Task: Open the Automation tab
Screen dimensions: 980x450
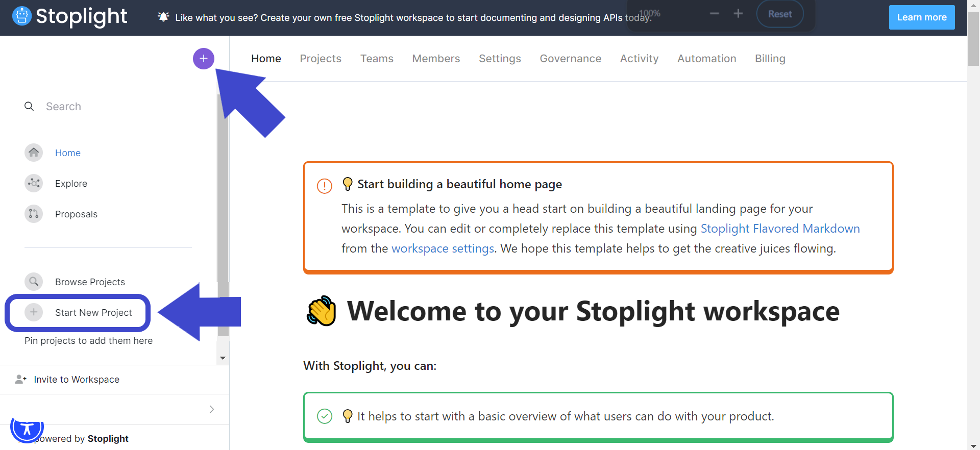Action: 706,59
